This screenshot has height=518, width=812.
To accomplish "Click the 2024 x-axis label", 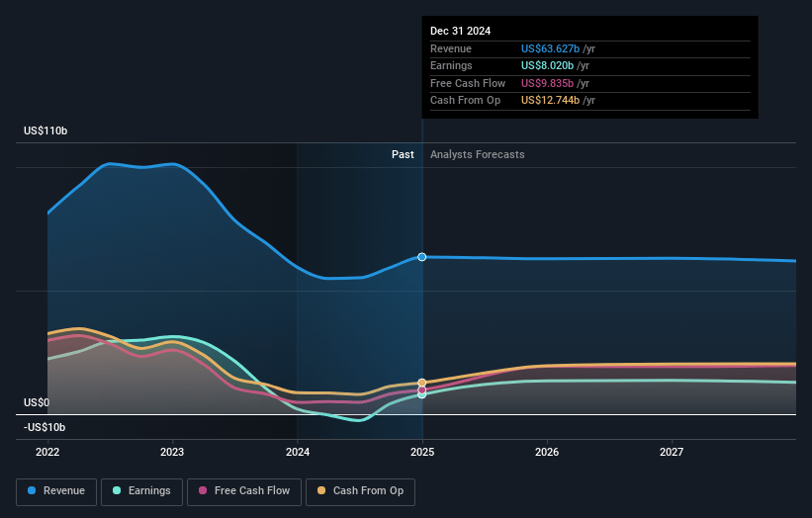I will [x=298, y=452].
